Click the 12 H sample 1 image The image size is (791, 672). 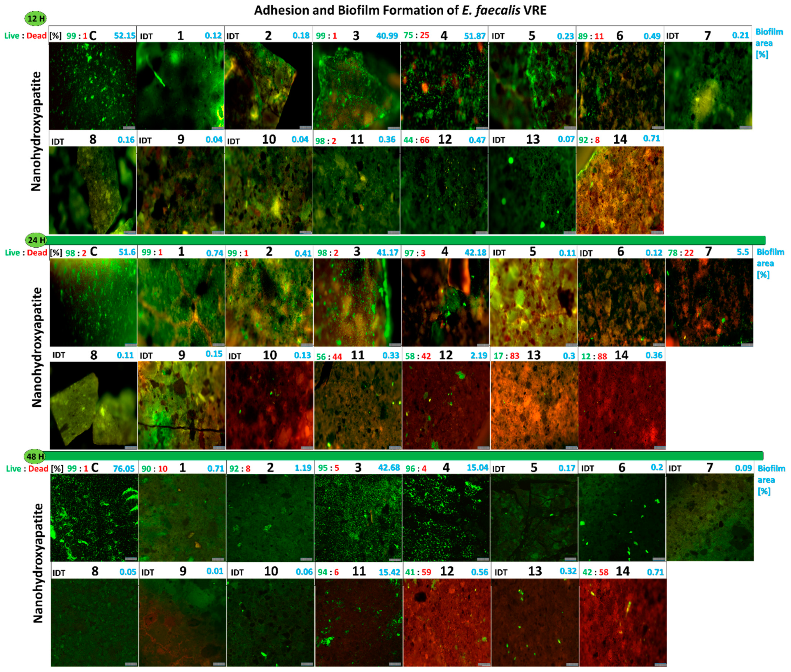click(x=180, y=86)
